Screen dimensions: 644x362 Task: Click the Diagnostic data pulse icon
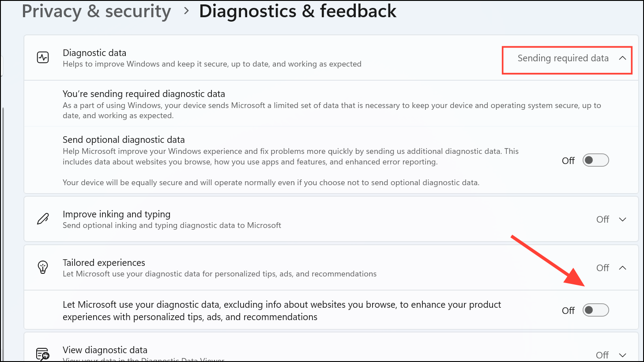pos(42,57)
